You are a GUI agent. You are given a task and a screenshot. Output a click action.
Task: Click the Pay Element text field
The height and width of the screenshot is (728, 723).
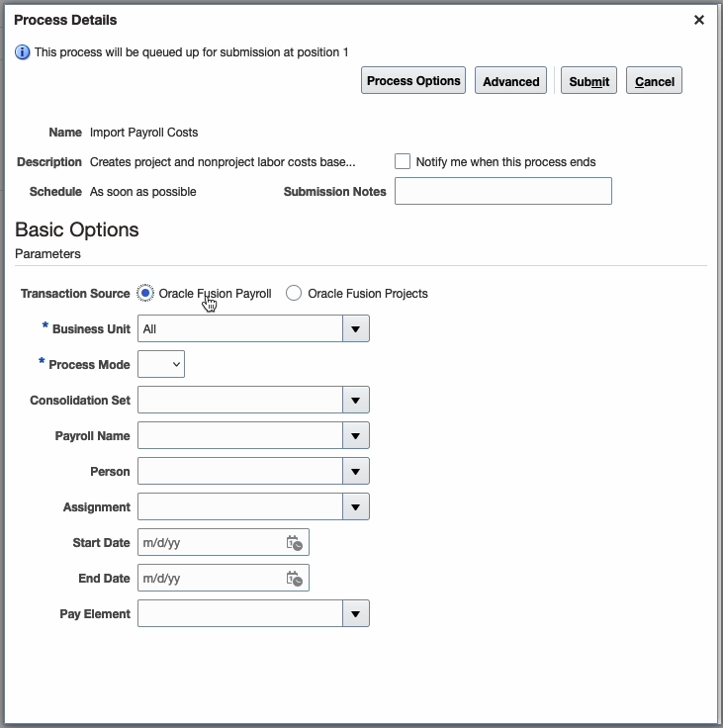tap(240, 614)
